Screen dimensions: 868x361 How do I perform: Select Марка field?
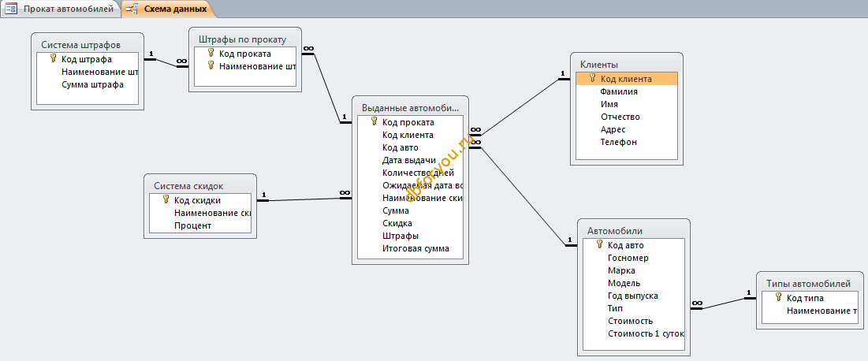tap(634, 271)
